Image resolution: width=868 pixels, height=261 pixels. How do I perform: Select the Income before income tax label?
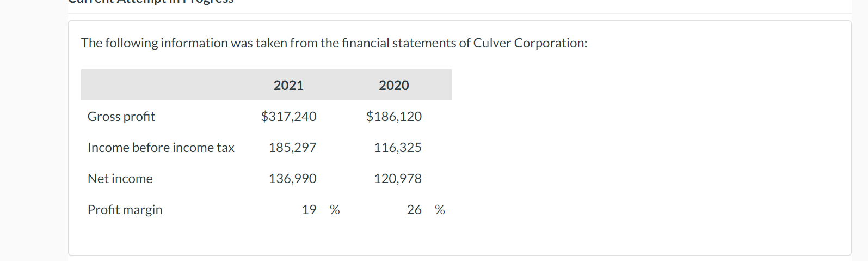[x=161, y=148]
